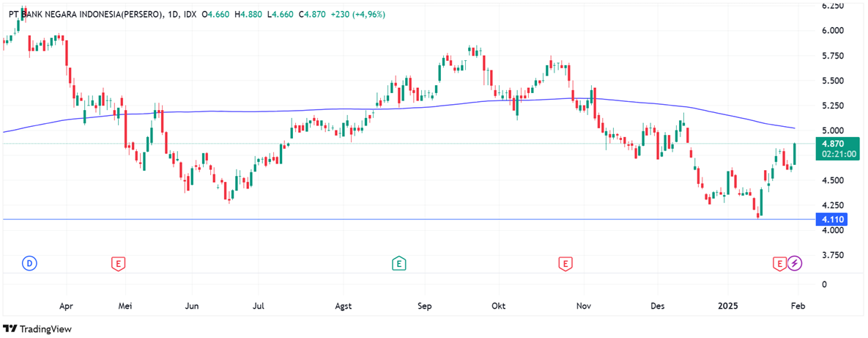Click the 6.000 price scale label
The height and width of the screenshot is (338, 868).
click(x=832, y=31)
